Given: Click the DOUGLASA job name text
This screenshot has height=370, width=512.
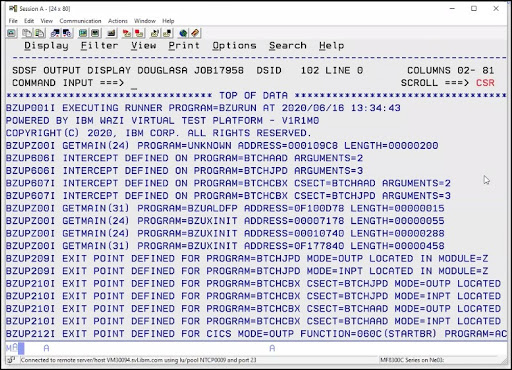Looking at the screenshot, I should pyautogui.click(x=162, y=71).
